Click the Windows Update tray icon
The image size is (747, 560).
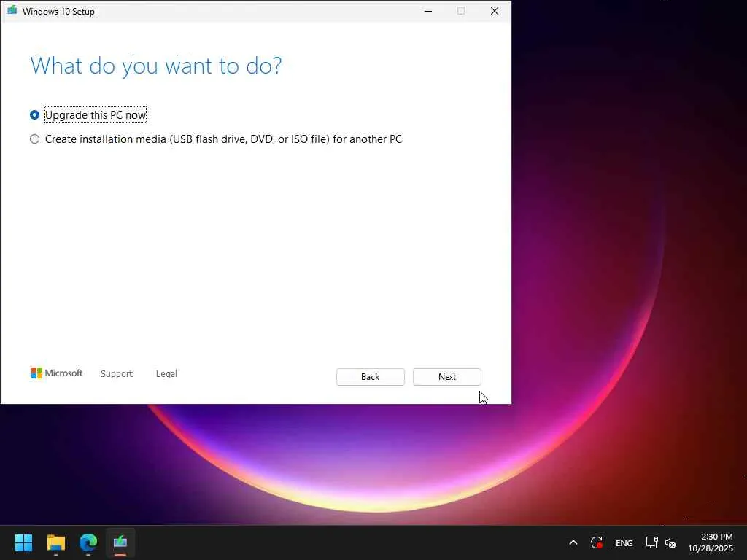pyautogui.click(x=597, y=542)
